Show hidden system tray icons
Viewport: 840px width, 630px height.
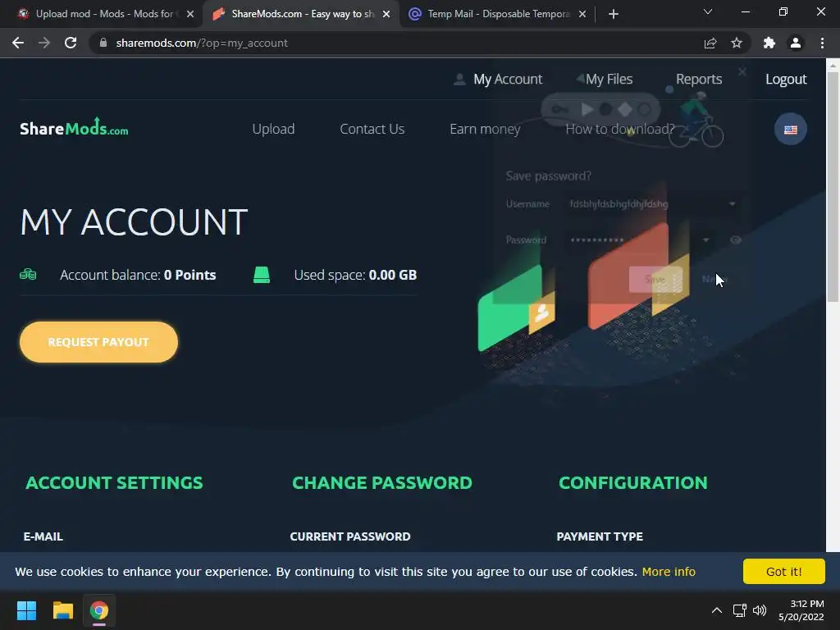coord(716,610)
